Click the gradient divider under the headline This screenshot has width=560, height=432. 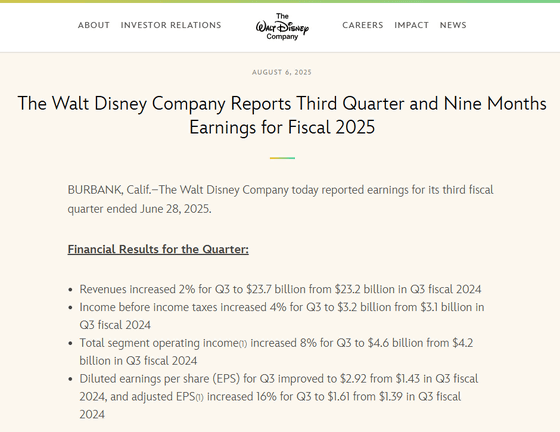[282, 158]
